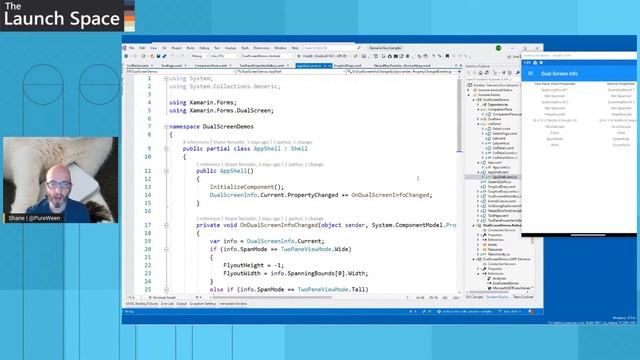Collapse the CompanionPane folder in Solution Explorer
The height and width of the screenshot is (360, 640).
478,109
